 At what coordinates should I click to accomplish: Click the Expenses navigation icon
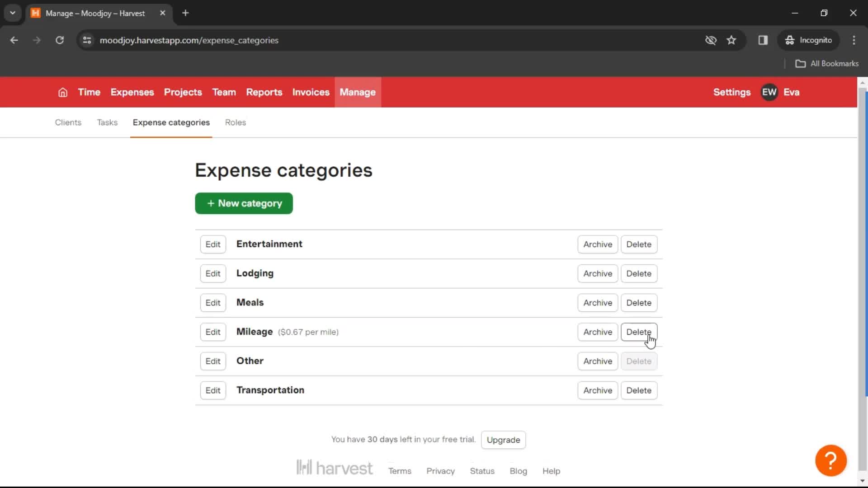132,92
